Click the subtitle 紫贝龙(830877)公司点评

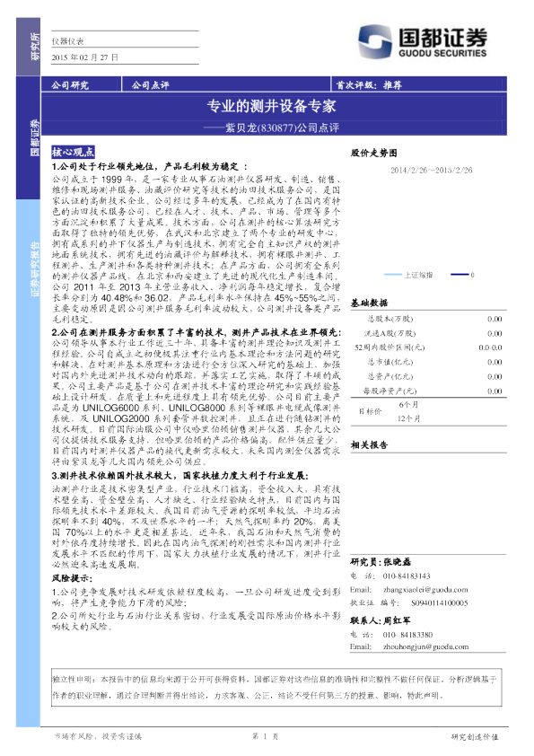click(283, 127)
